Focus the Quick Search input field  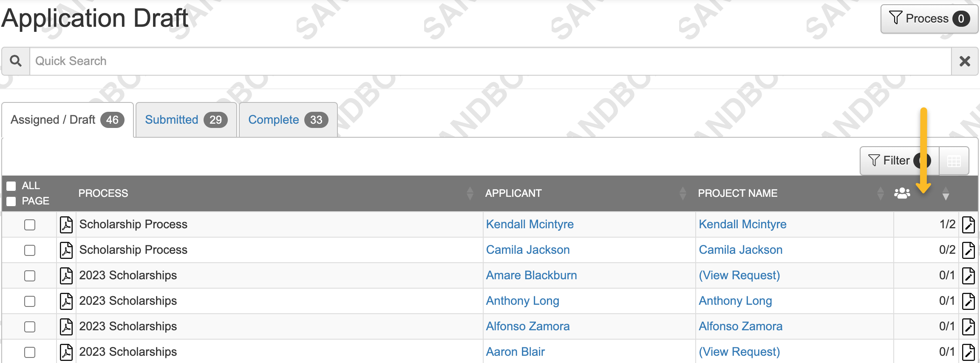click(x=490, y=61)
